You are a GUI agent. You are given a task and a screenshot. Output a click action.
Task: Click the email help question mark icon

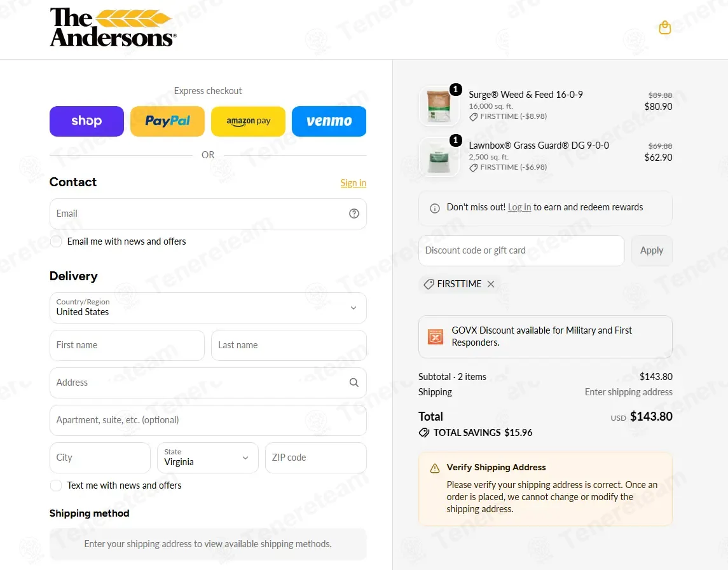(x=354, y=214)
